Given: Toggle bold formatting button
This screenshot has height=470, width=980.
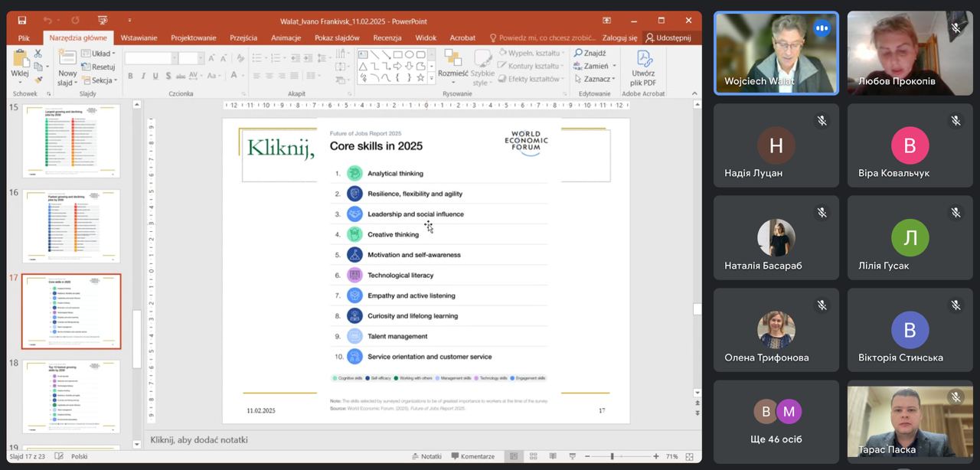Looking at the screenshot, I should pyautogui.click(x=130, y=76).
